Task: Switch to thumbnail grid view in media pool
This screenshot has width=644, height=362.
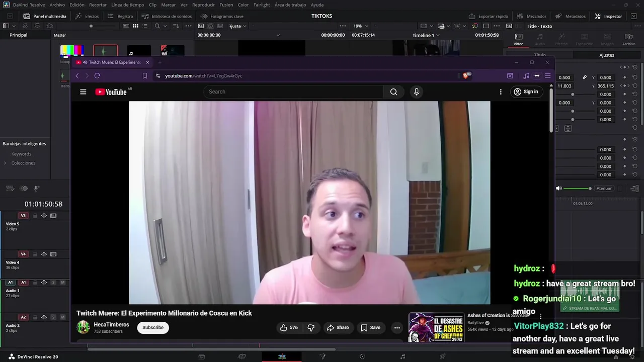Action: click(x=135, y=26)
